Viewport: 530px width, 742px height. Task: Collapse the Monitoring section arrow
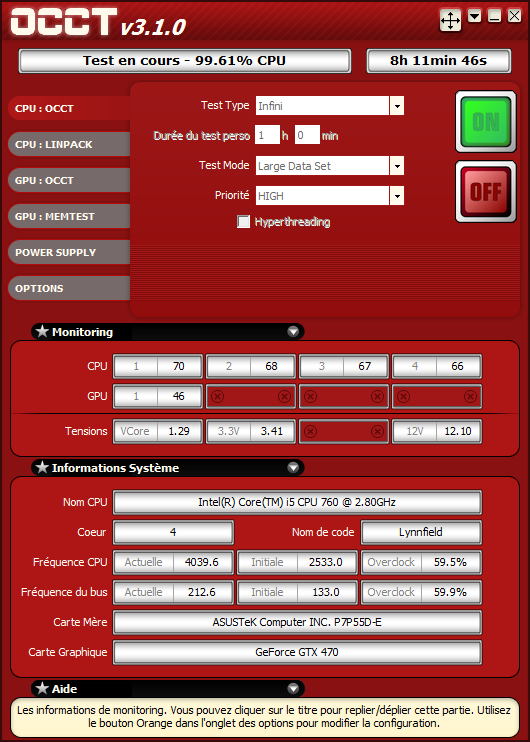coord(293,332)
